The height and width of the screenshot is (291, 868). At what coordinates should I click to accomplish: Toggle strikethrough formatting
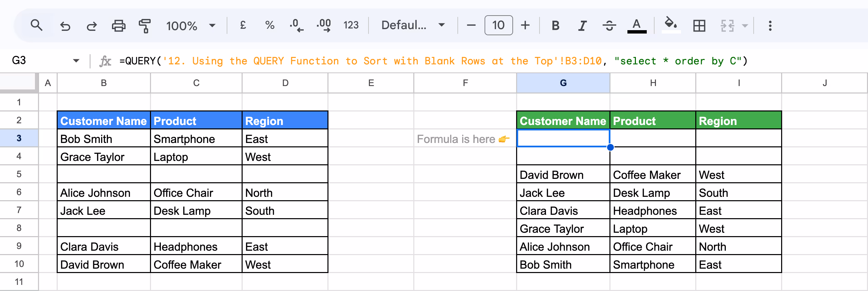tap(609, 25)
